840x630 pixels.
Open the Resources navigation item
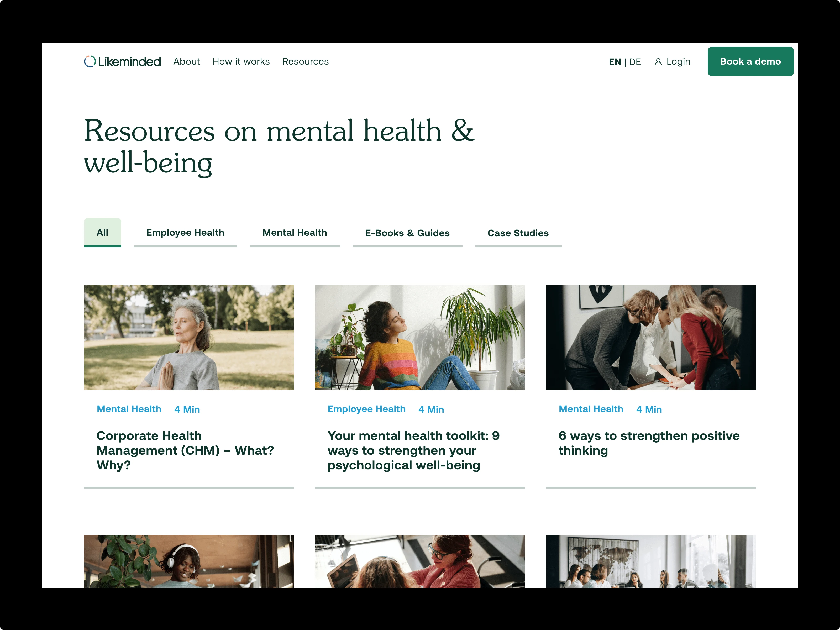(x=305, y=61)
